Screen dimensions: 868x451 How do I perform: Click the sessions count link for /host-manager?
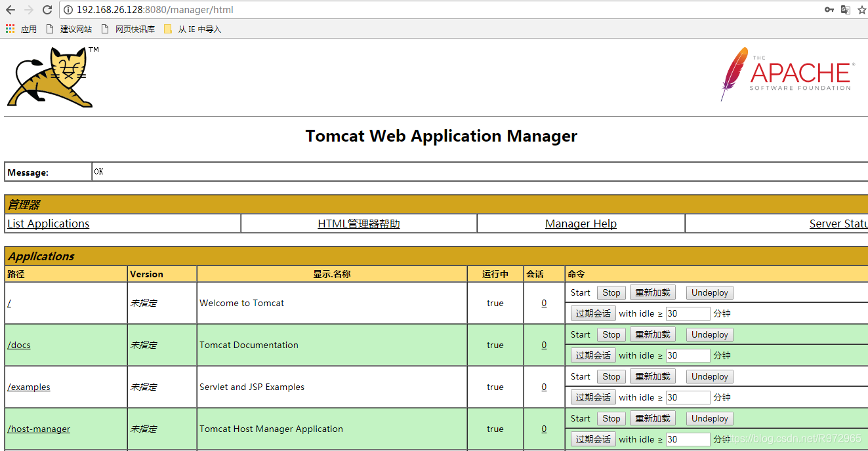point(544,429)
